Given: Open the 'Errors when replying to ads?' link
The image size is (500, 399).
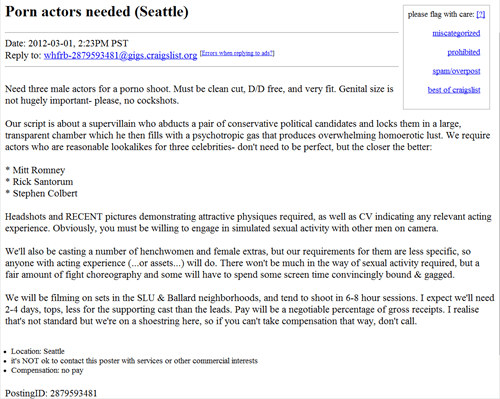Looking at the screenshot, I should coord(237,53).
